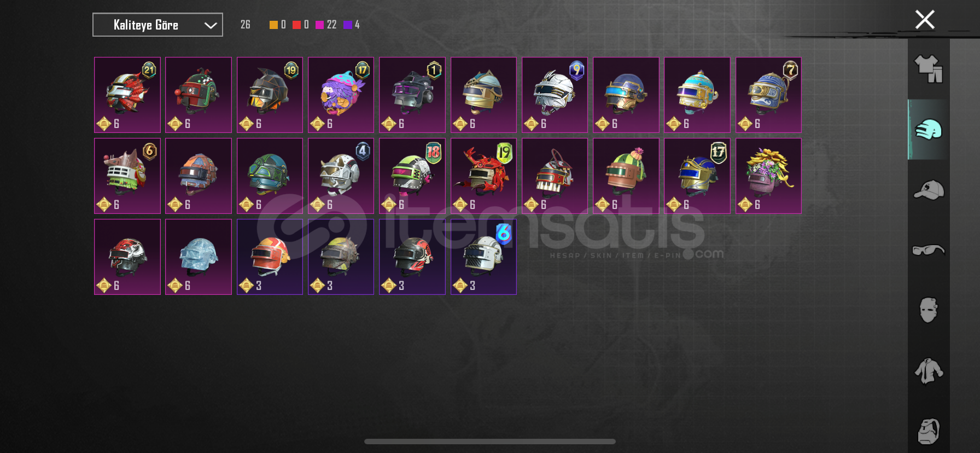The height and width of the screenshot is (453, 980).
Task: Select the white mummy-wrapped helmet
Action: pyautogui.click(x=555, y=95)
